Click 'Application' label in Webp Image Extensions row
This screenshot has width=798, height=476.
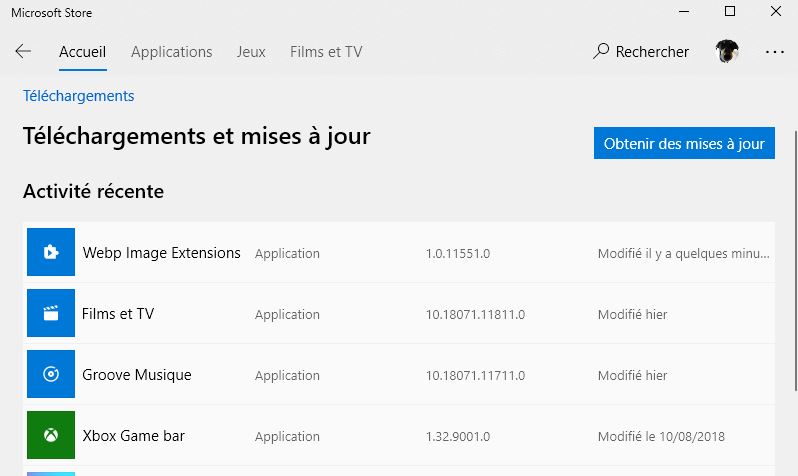[288, 254]
